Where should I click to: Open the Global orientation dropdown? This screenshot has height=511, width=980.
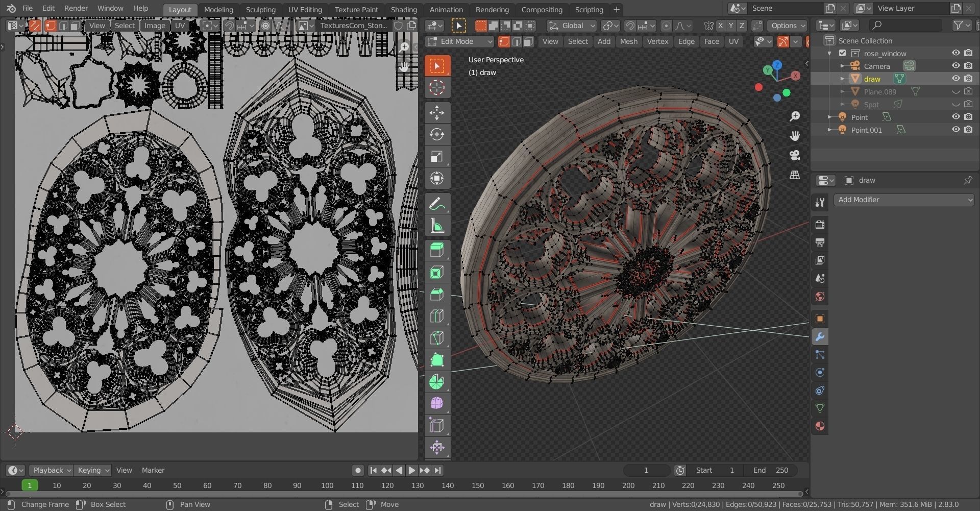pos(572,26)
